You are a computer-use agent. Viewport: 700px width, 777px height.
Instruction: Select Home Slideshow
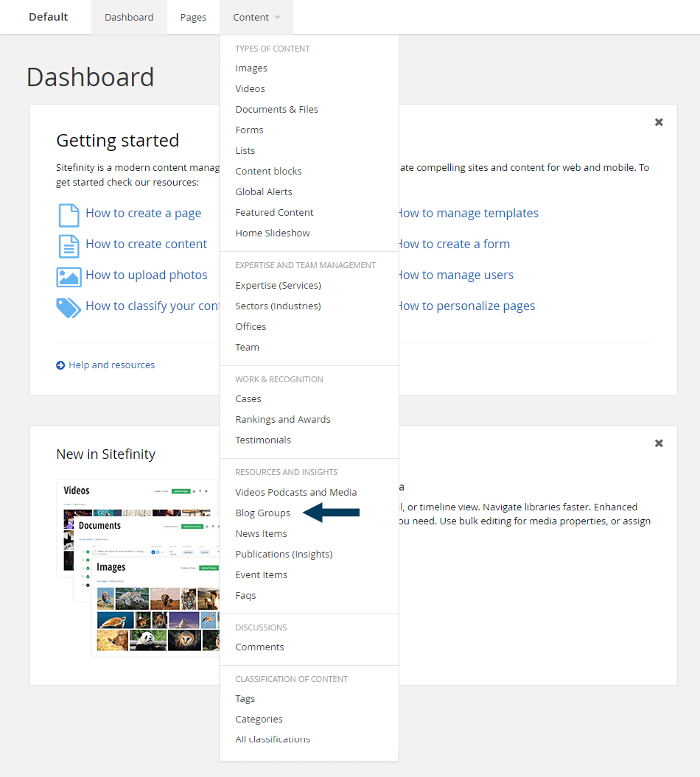pos(273,233)
